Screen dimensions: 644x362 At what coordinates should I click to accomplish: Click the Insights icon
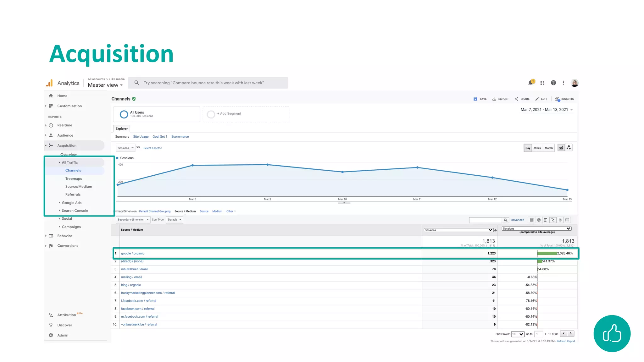(x=558, y=99)
